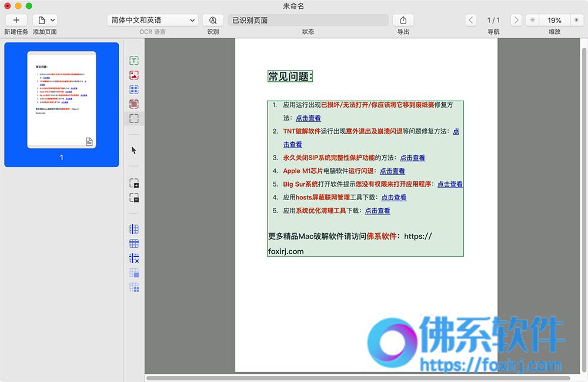Choose the arrow pointer tool
Image resolution: width=588 pixels, height=382 pixels.
(x=134, y=151)
